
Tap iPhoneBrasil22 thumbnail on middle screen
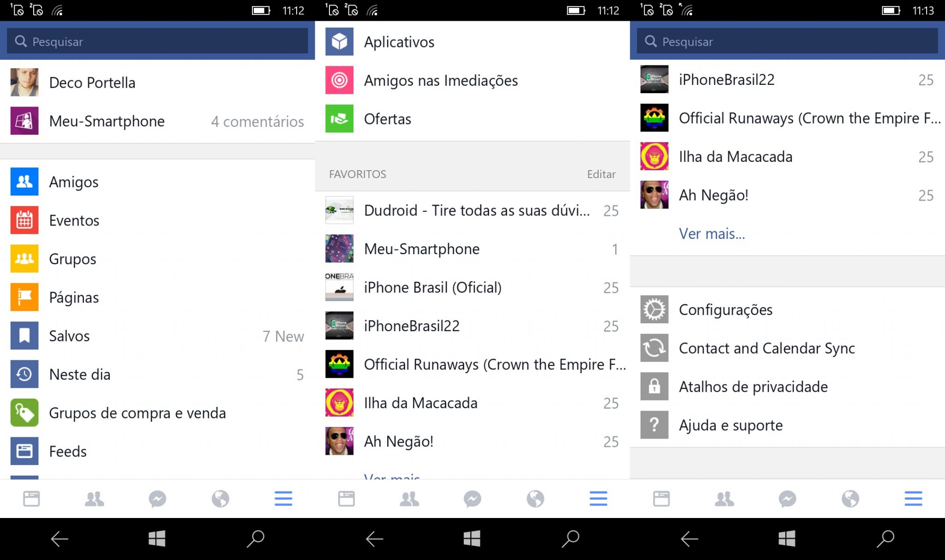pyautogui.click(x=339, y=325)
